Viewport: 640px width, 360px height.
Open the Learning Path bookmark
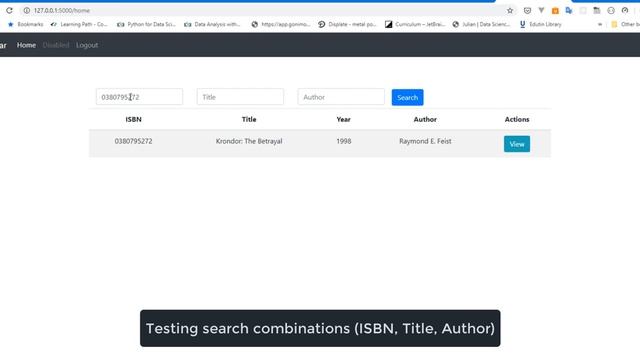coord(79,24)
